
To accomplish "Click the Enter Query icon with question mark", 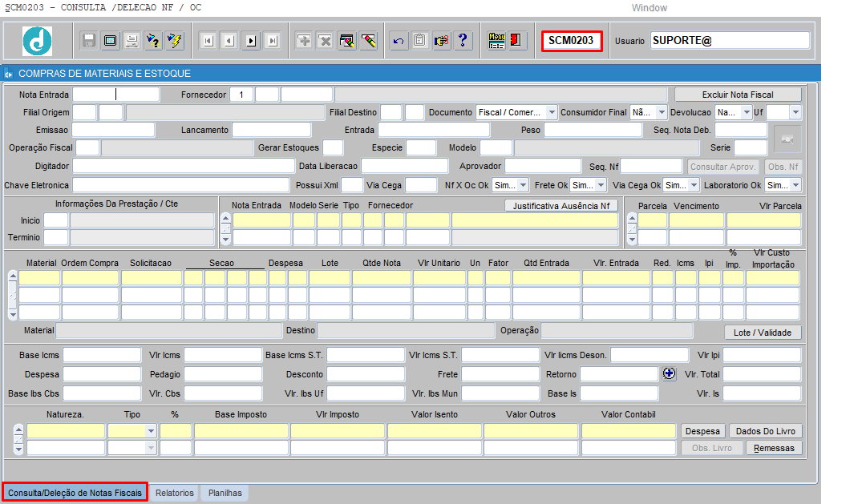I will click(153, 41).
